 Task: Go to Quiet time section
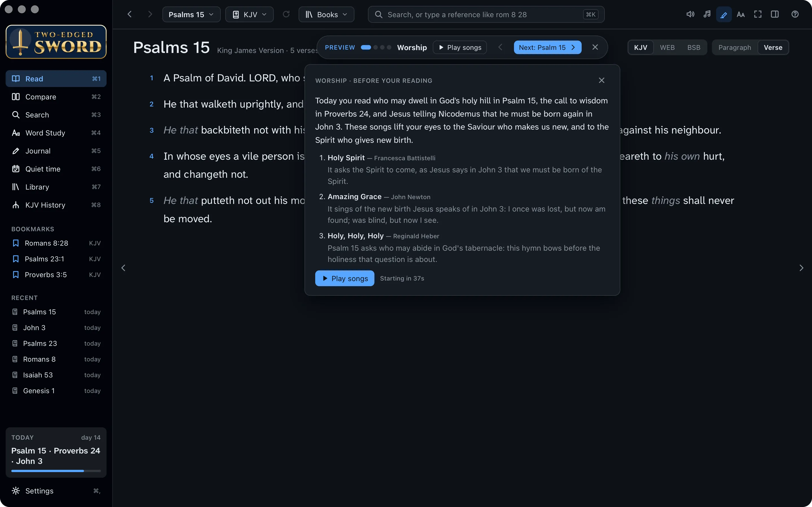[56, 169]
